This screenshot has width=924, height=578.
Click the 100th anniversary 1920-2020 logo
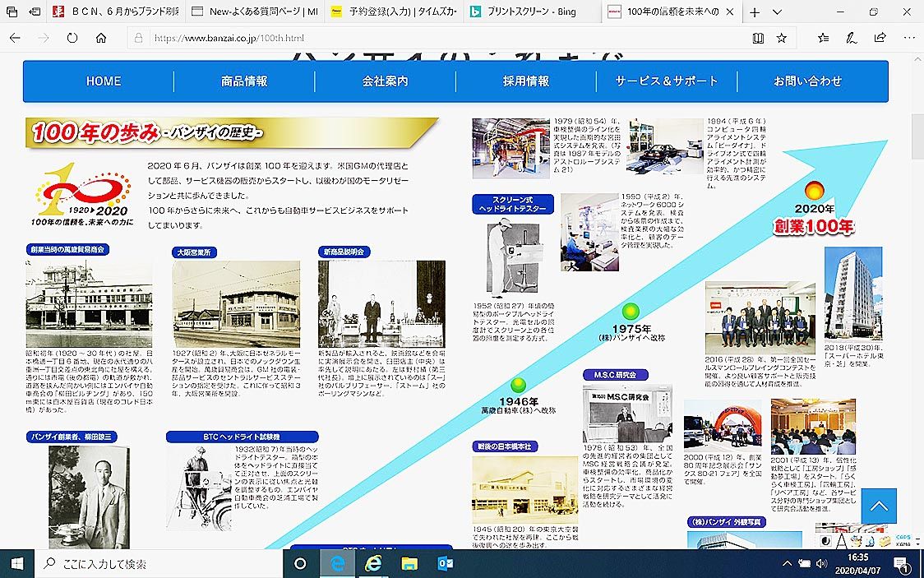point(83,194)
